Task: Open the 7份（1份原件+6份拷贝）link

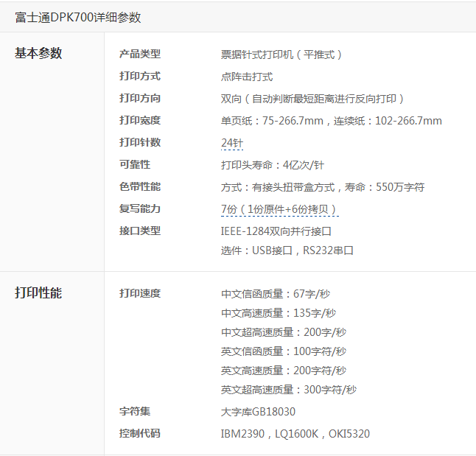Action: point(279,209)
